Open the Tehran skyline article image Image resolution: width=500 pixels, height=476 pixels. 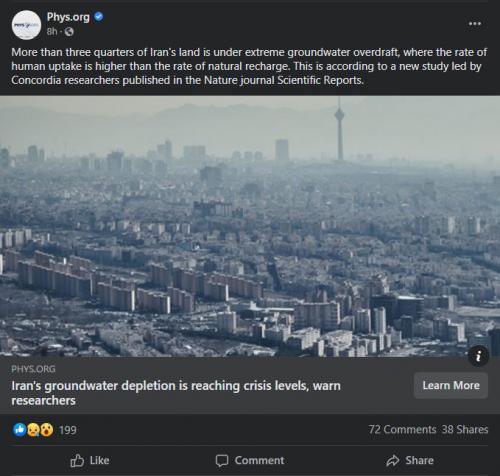pyautogui.click(x=250, y=226)
